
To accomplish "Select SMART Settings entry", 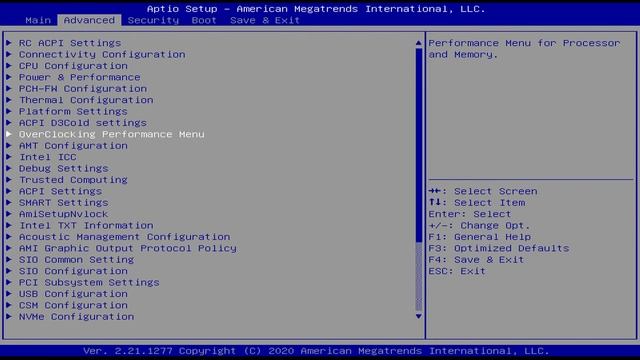I will tap(64, 203).
